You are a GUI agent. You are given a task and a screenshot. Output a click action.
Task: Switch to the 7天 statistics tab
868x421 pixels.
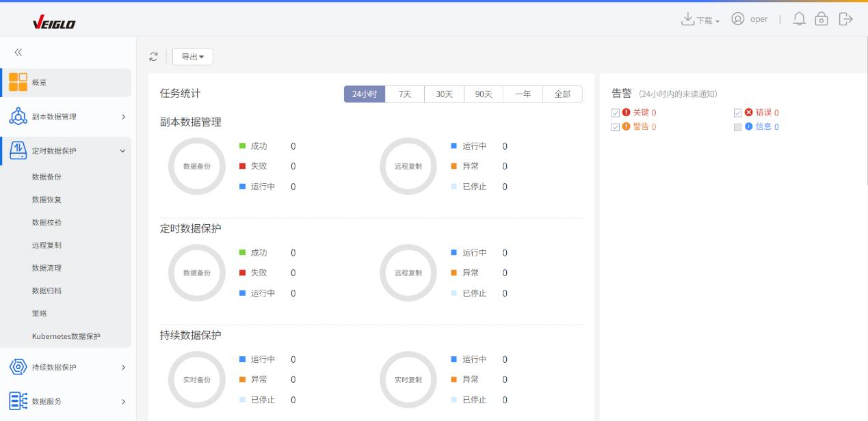click(x=404, y=94)
